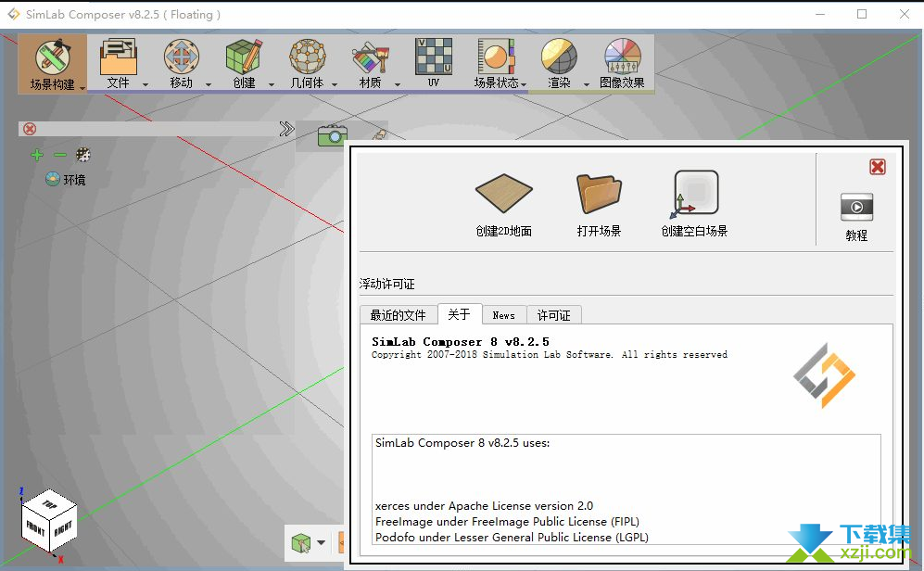Open the UV checkerboard tool

[x=434, y=62]
